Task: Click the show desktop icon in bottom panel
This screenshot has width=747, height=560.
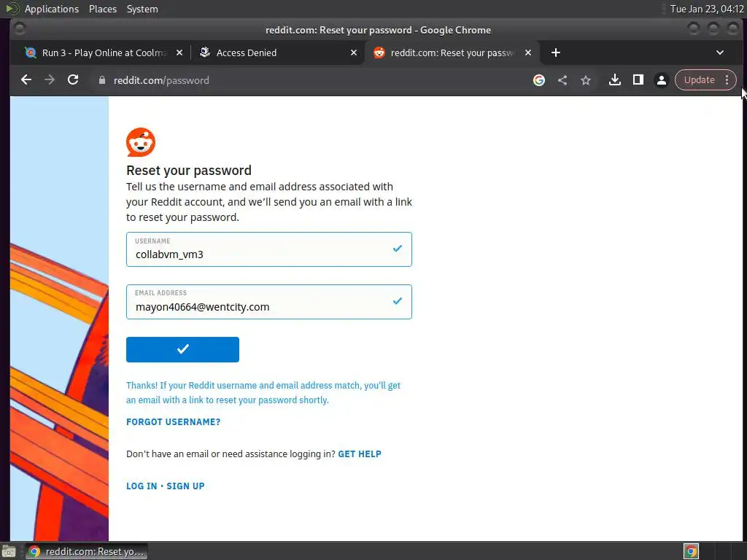Action: pyautogui.click(x=9, y=552)
